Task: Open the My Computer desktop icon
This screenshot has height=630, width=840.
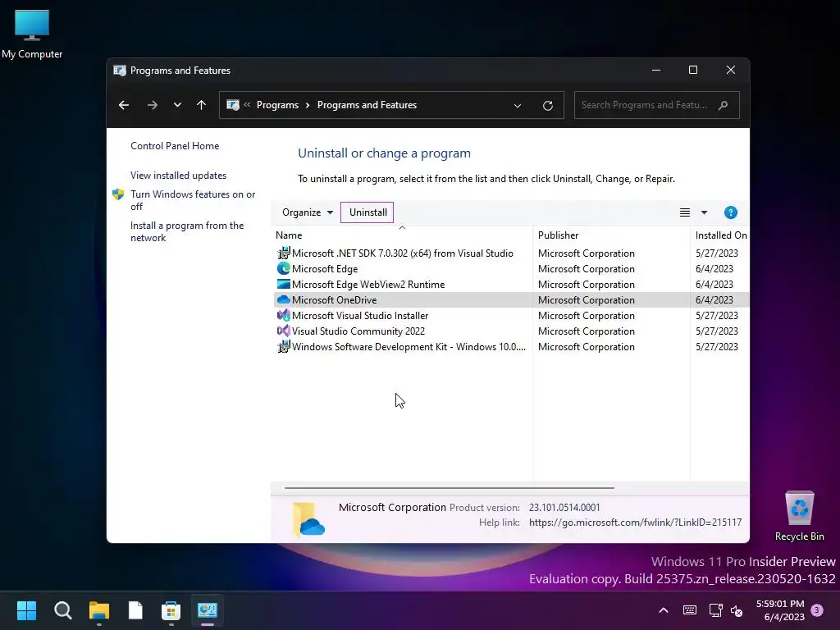Action: click(32, 34)
